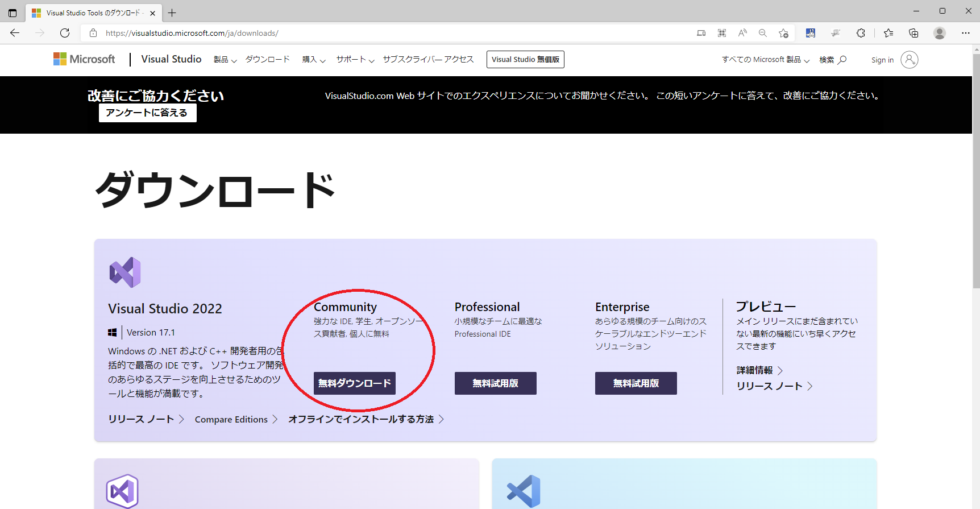This screenshot has width=980, height=509.
Task: Click the Professional edition heading
Action: pos(487,307)
